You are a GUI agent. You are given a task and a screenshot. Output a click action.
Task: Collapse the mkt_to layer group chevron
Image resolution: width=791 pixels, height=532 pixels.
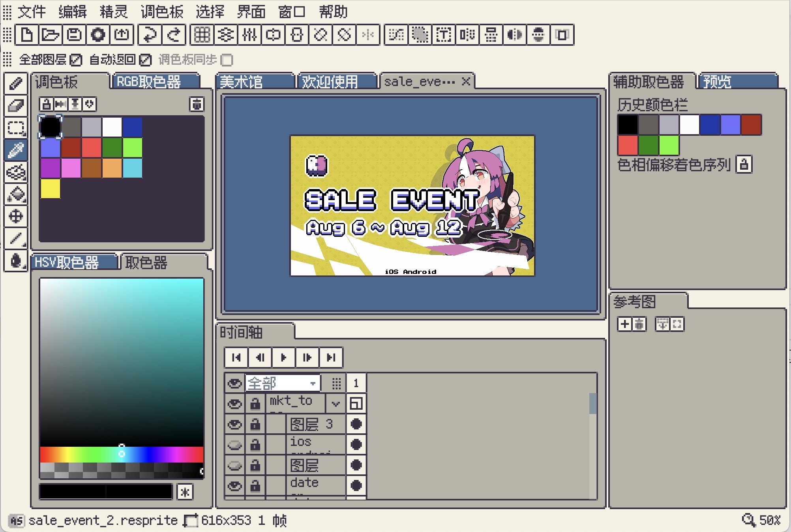point(336,404)
